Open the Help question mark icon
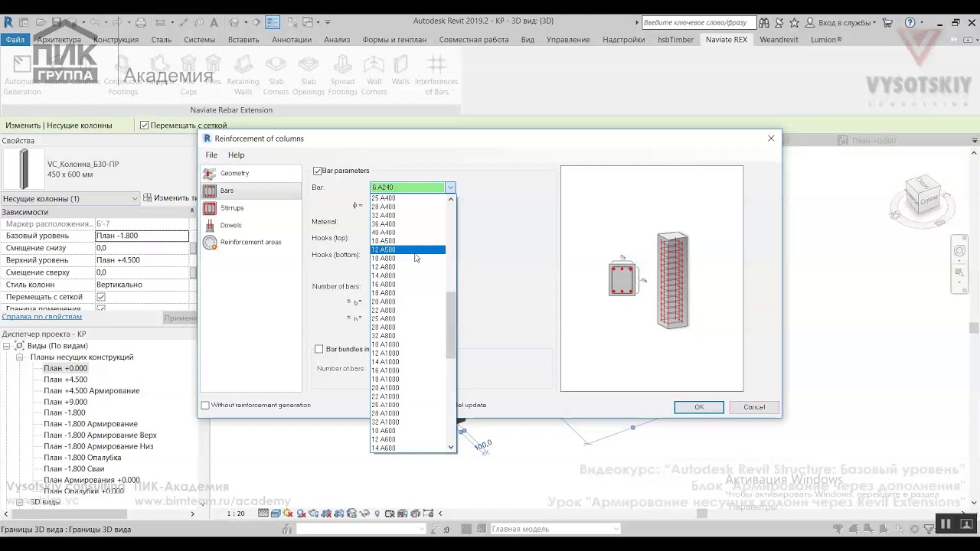The width and height of the screenshot is (980, 551). tap(910, 22)
